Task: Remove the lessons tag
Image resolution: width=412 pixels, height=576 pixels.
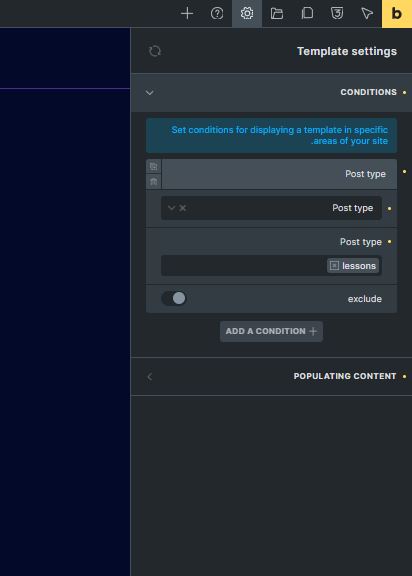Action: [334, 266]
